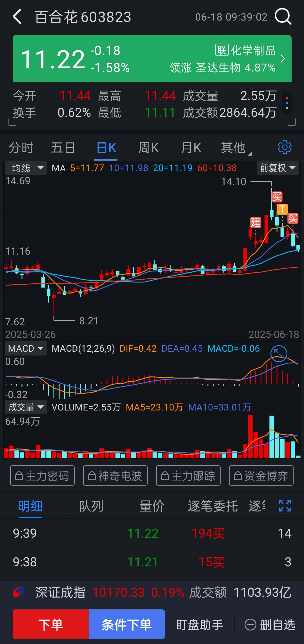Tap the green 11.22 price banner
This screenshot has width=304, height=644.
[152, 59]
